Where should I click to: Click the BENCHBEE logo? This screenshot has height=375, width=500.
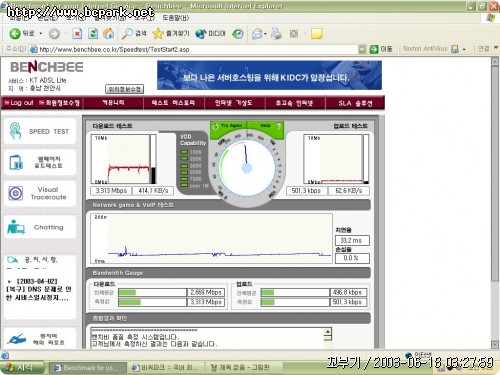coord(47,67)
